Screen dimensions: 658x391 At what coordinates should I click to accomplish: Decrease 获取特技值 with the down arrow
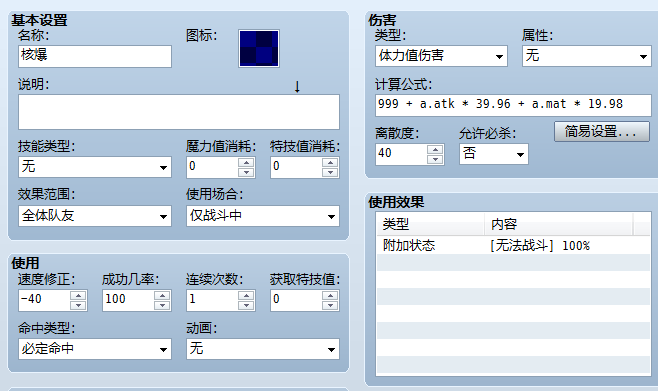[330, 305]
